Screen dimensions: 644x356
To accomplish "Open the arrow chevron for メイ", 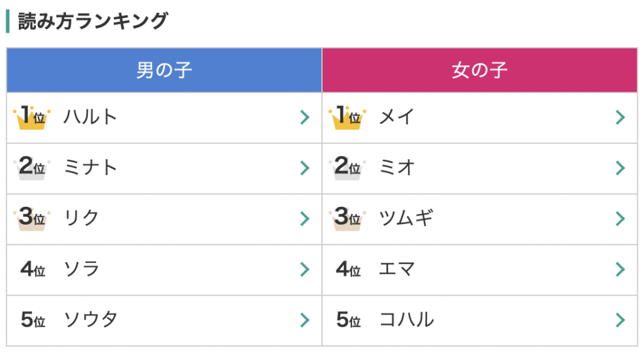I will pos(620,118).
